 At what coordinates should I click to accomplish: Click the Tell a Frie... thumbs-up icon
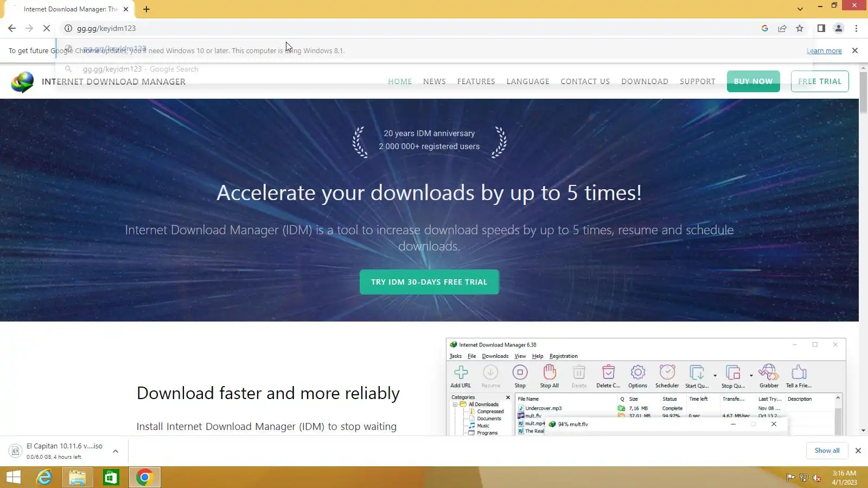799,376
